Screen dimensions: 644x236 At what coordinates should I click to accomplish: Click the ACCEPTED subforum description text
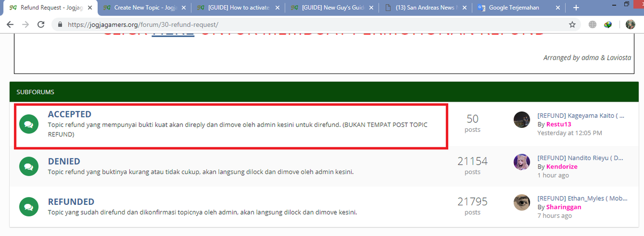click(237, 129)
